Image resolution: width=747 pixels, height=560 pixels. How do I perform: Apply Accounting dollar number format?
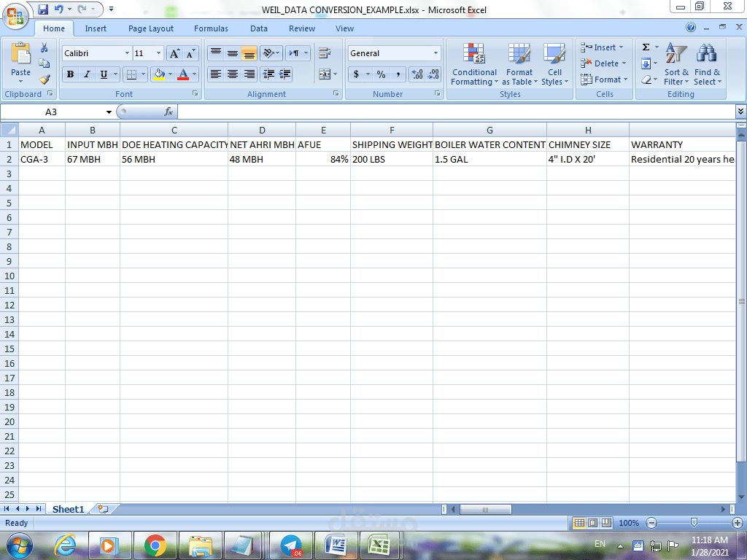pos(356,74)
